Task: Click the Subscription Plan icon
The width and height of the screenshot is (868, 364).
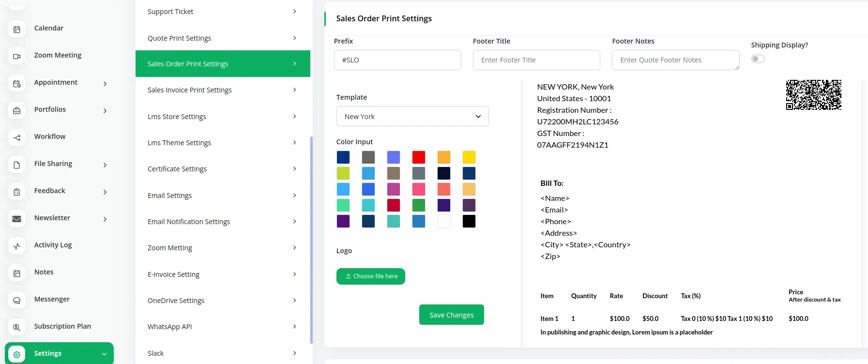Action: [17, 327]
